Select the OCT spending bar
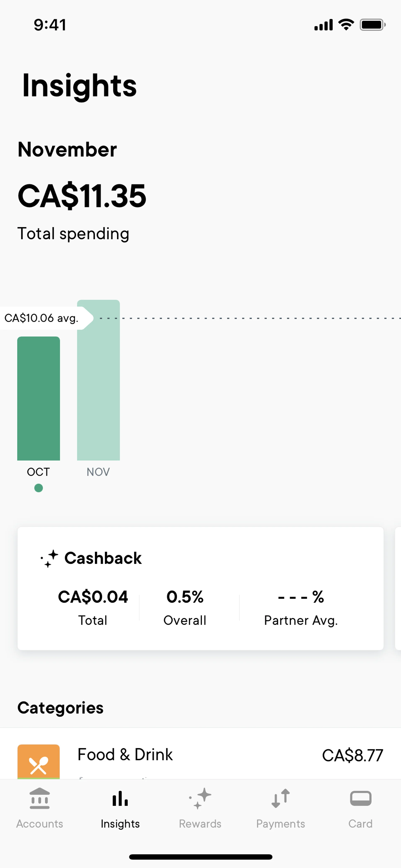Image resolution: width=401 pixels, height=868 pixels. coord(38,398)
